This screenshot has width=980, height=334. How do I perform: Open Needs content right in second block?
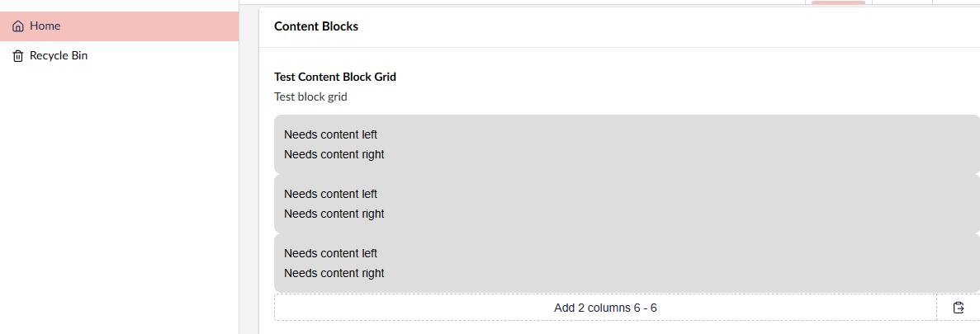pos(334,214)
